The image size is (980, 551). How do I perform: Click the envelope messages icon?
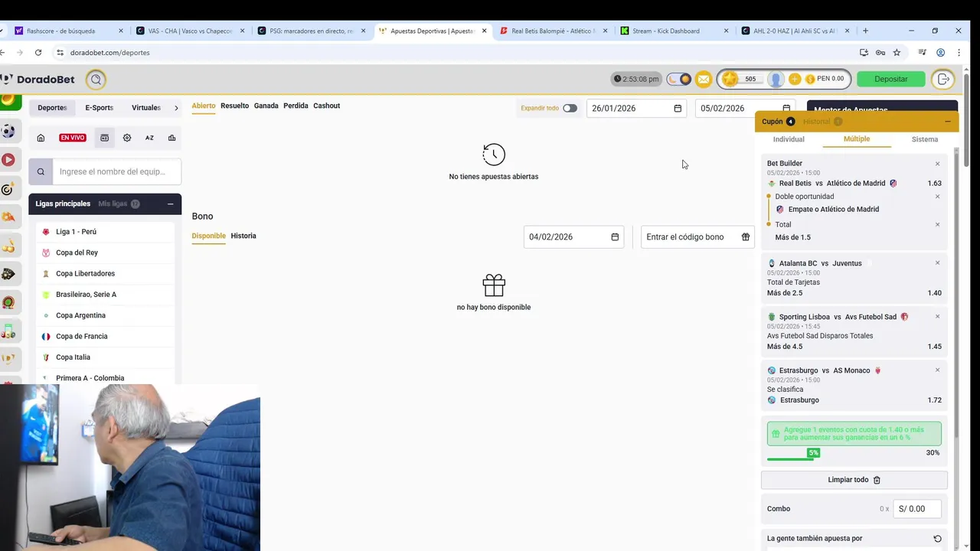pos(703,79)
